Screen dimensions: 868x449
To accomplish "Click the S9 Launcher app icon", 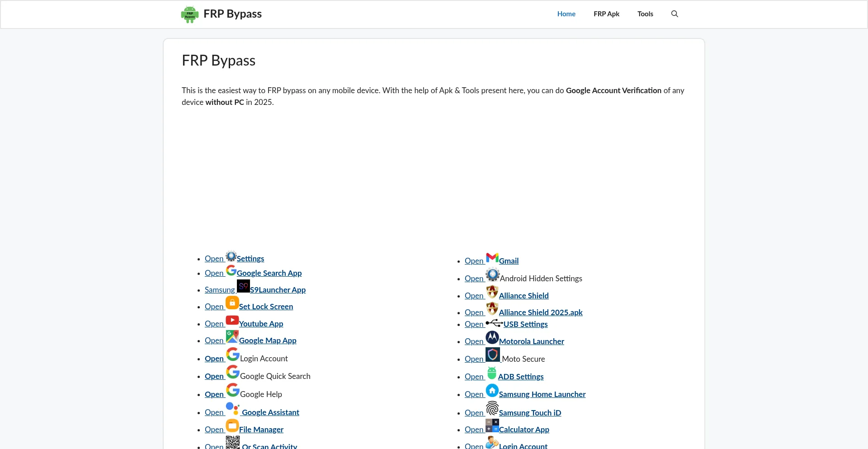I will click(243, 286).
